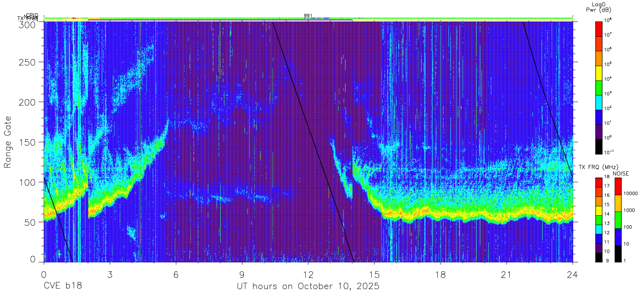Click the 10^0 label on the Lag0 Pwr scale
Screen dimensions: 644x297
pos(608,137)
